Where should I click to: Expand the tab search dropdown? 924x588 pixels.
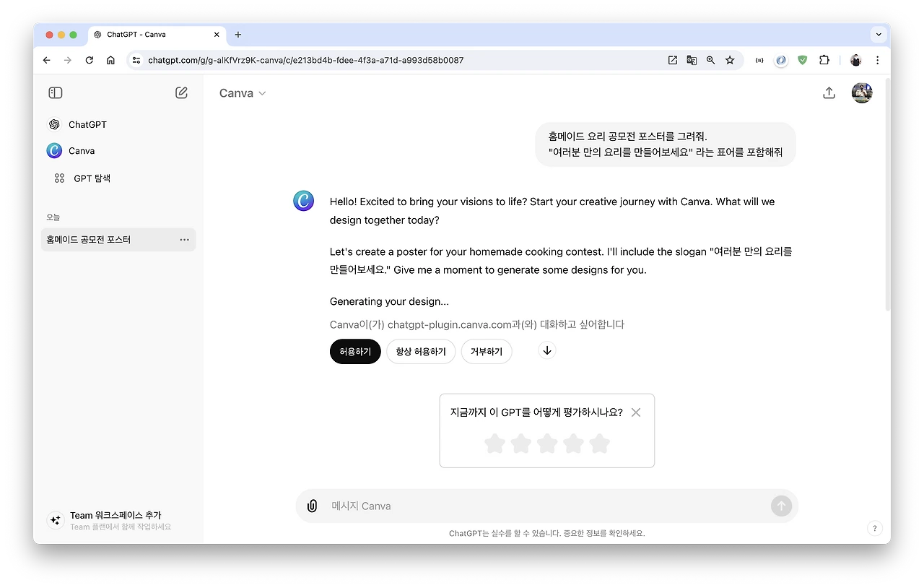[x=879, y=34]
